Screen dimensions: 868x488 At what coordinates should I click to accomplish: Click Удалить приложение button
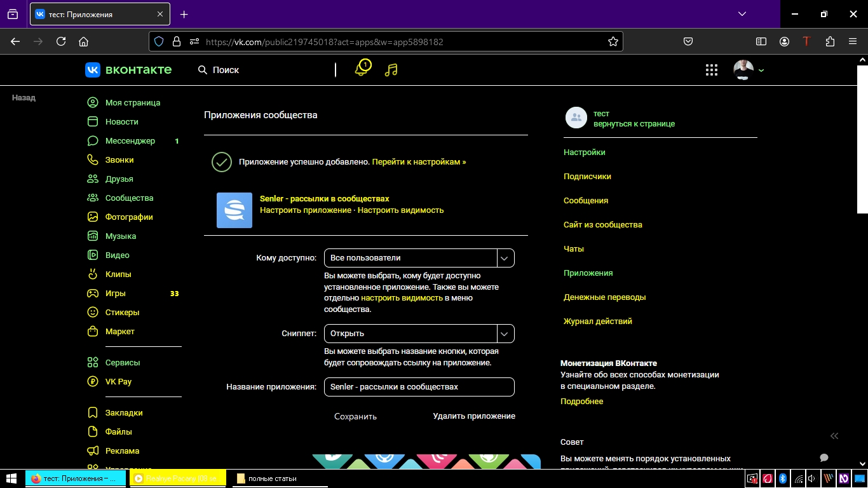(x=474, y=416)
